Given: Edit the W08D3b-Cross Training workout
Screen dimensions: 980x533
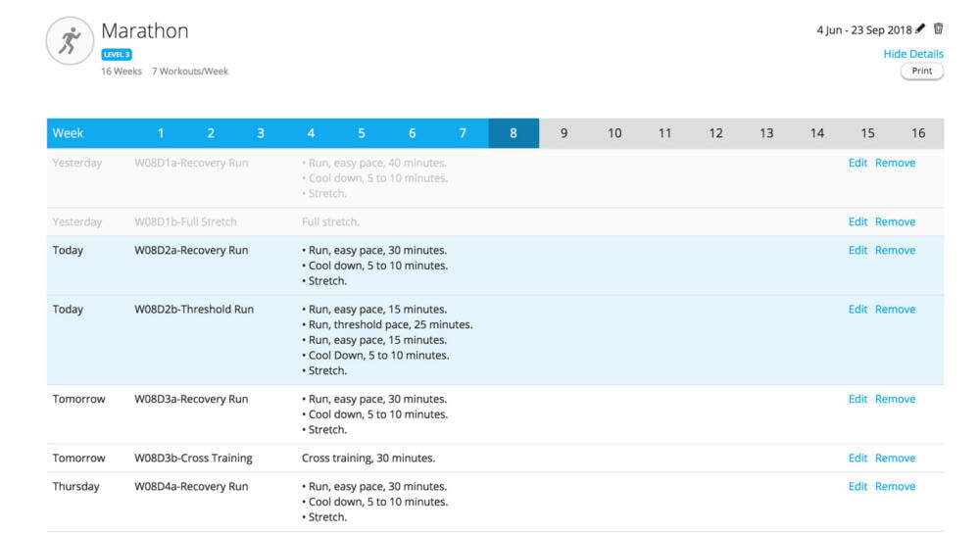Looking at the screenshot, I should pos(857,459).
